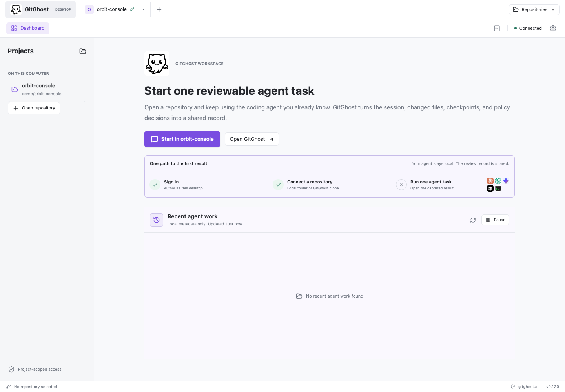This screenshot has width=565, height=392.
Task: Click the Claude agent icon
Action: (x=490, y=181)
